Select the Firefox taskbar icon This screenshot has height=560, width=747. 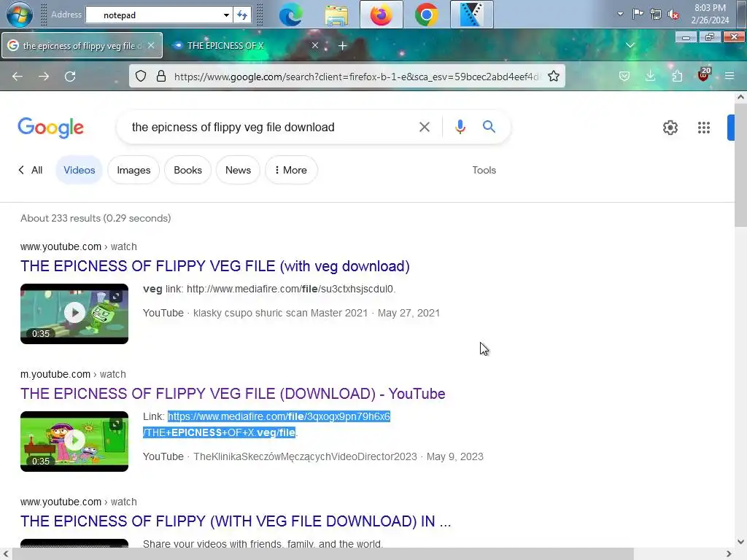pyautogui.click(x=381, y=15)
